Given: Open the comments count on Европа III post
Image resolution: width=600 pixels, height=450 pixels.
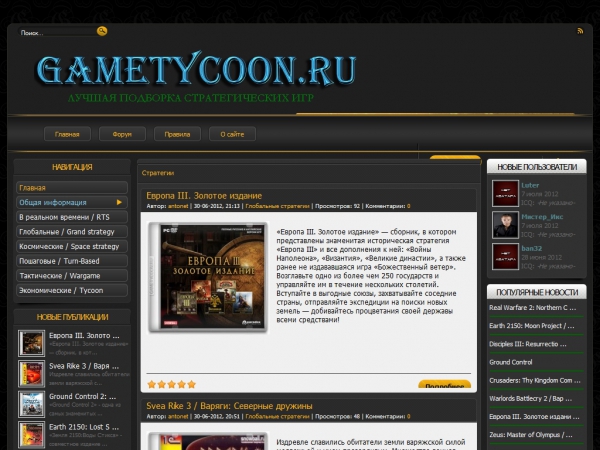Looking at the screenshot, I should (409, 206).
